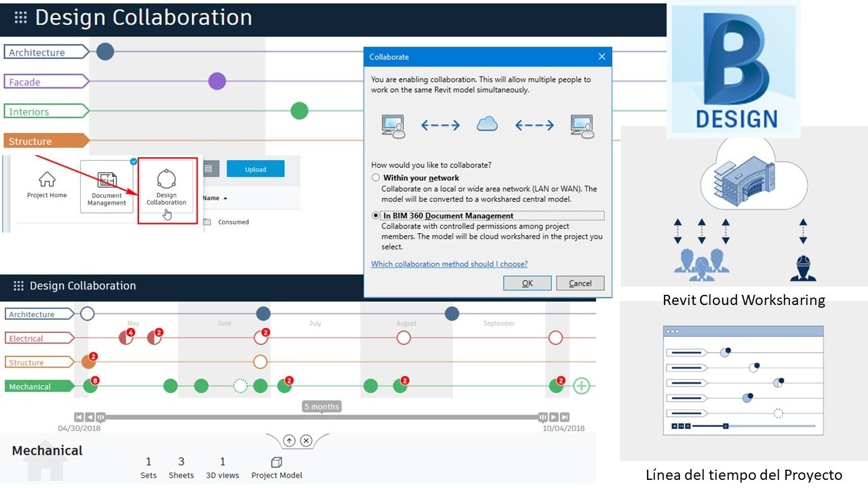The width and height of the screenshot is (868, 488).
Task: Open Which collaboration method should I choose link
Action: [449, 264]
